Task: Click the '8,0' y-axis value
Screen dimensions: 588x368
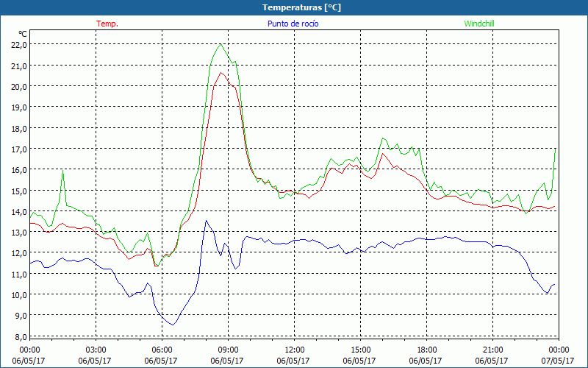Action: click(21, 336)
